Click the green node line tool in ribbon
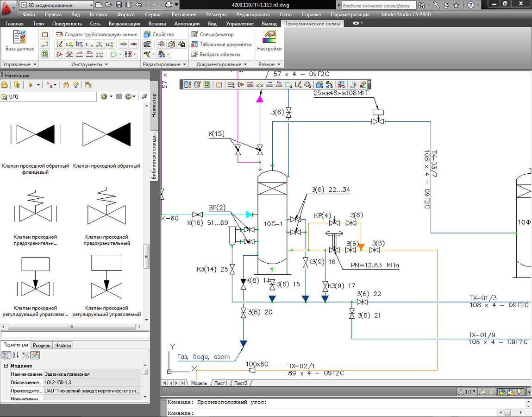The width and height of the screenshot is (532, 417). point(45,44)
